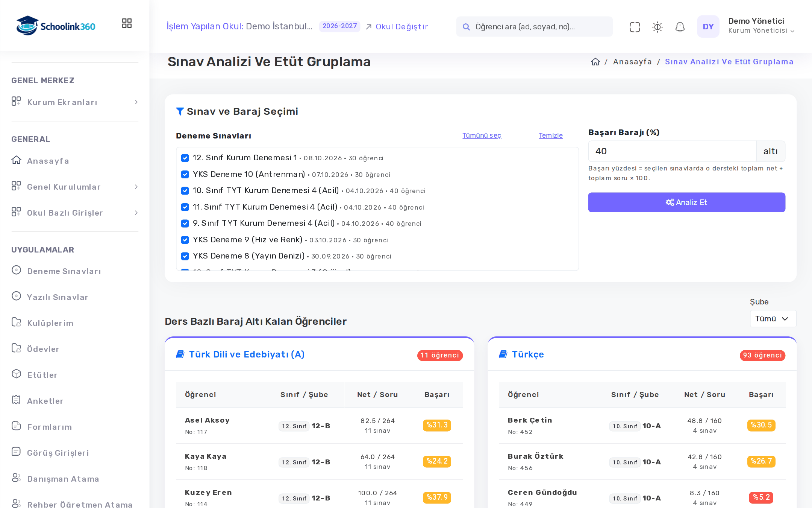Focus the student search field
Image resolution: width=812 pixels, height=508 pixels.
(x=534, y=27)
